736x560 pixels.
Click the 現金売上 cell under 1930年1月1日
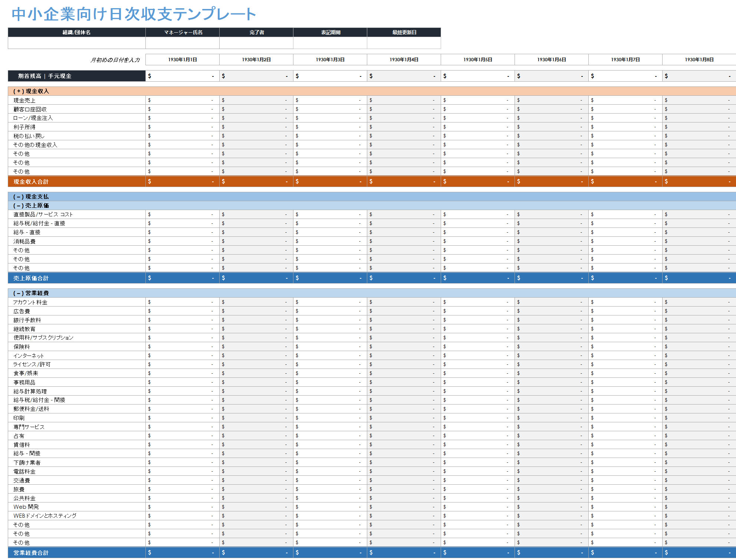(183, 100)
